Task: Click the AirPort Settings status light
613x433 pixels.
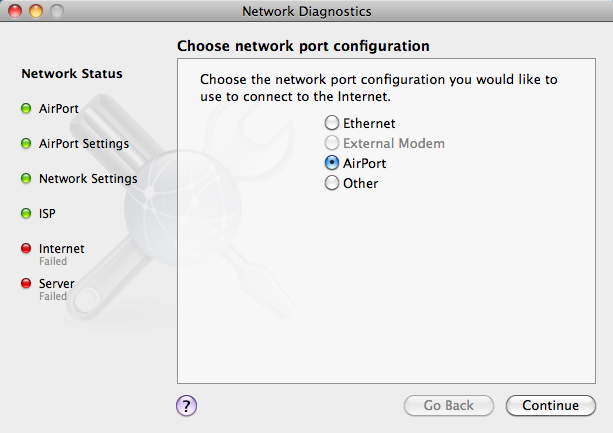Action: coord(26,143)
